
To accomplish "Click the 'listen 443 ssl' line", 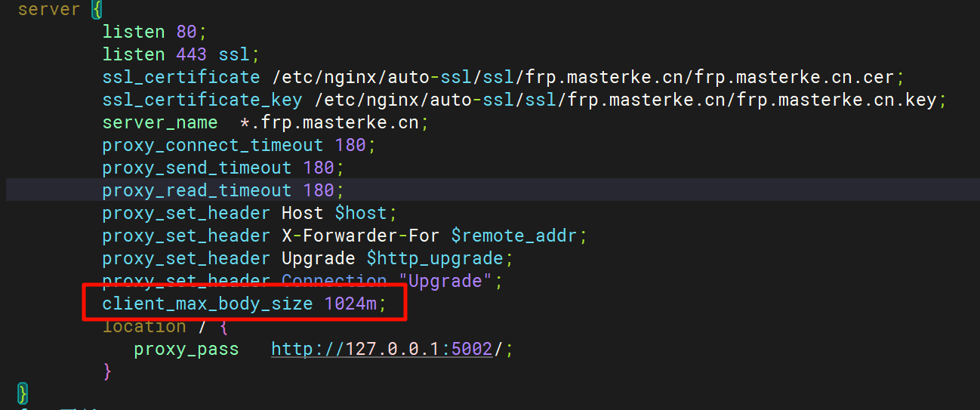I will (x=180, y=54).
